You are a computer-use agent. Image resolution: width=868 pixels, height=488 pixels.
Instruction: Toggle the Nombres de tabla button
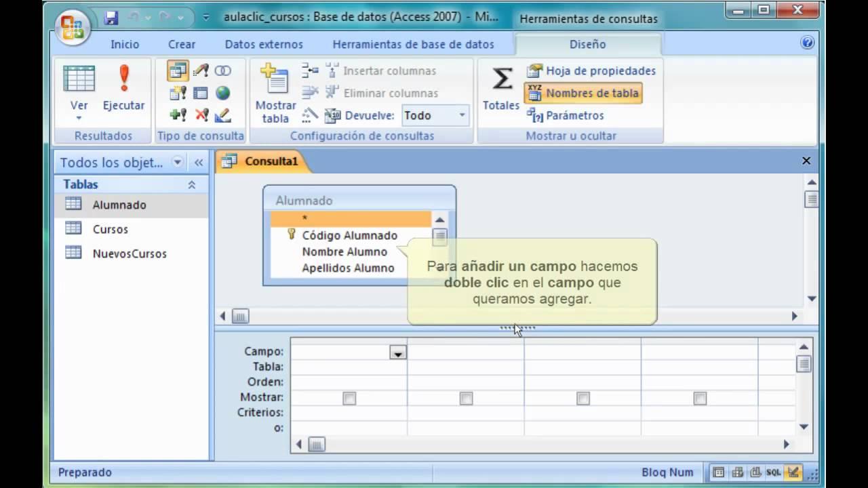pos(583,93)
